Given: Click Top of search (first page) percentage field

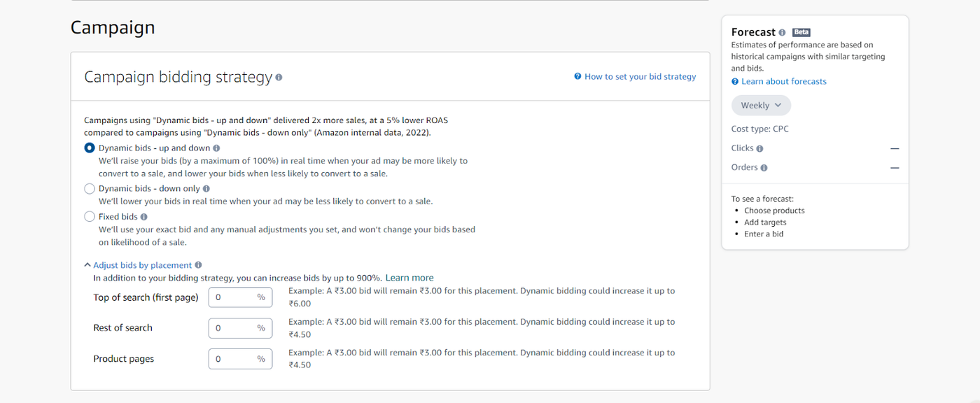Looking at the screenshot, I should coord(240,297).
